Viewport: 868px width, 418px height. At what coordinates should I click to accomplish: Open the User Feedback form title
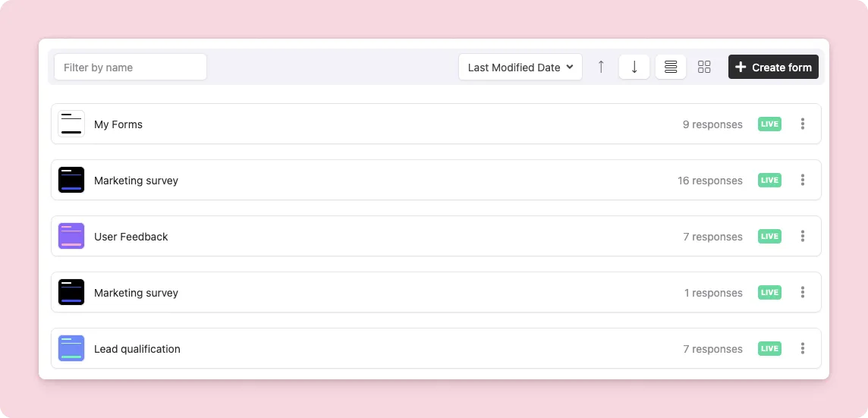(131, 237)
